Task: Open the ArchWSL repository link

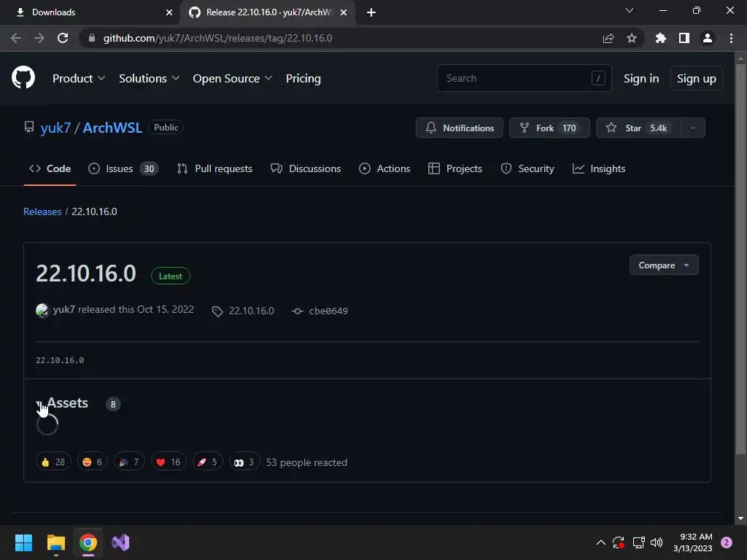Action: [x=112, y=128]
